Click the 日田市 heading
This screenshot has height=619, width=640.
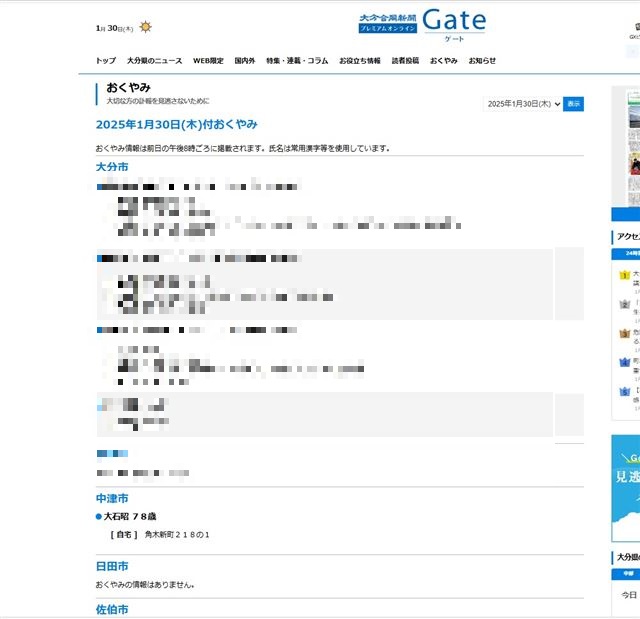coord(112,566)
